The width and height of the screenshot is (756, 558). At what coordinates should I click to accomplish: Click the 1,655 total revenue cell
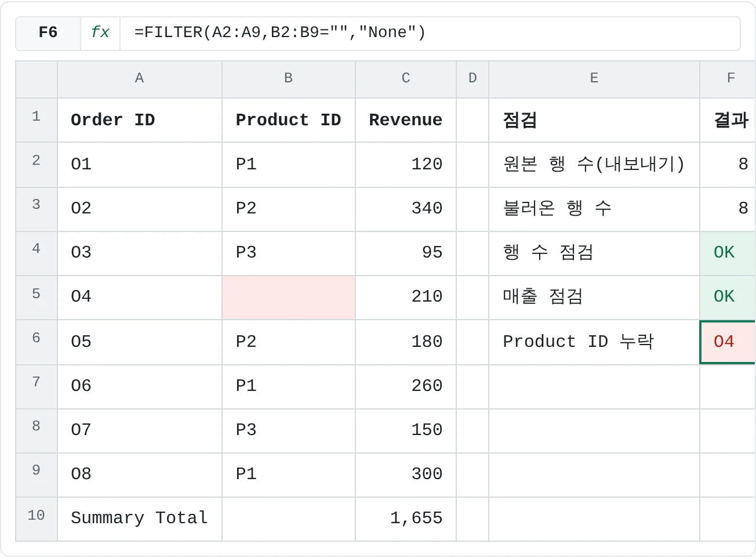[x=406, y=519]
